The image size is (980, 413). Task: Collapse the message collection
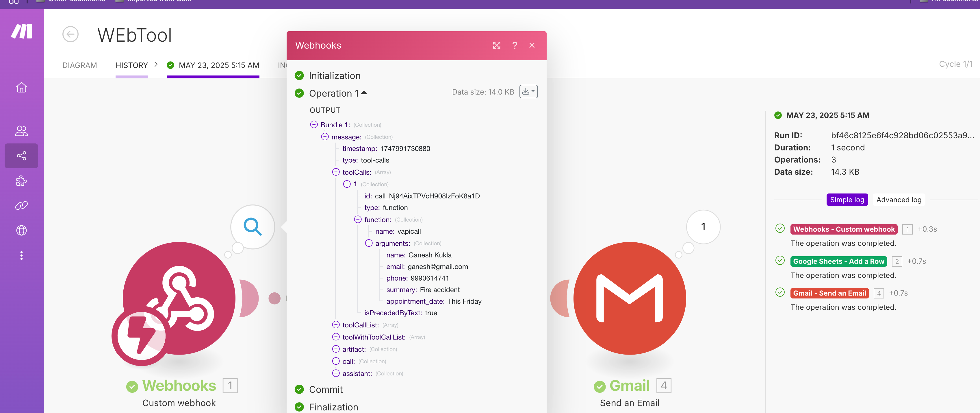tap(325, 137)
